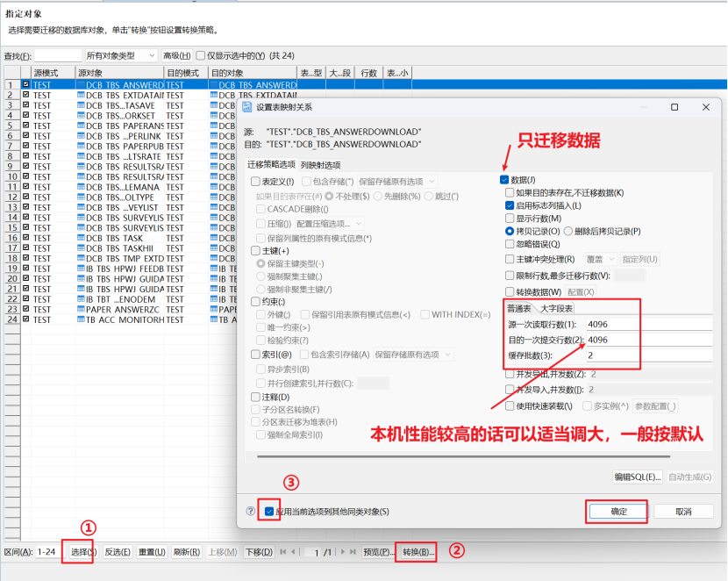Toggle 应用当前选项到其他同类对象(S) checkbox
This screenshot has height=581, width=728.
(268, 512)
